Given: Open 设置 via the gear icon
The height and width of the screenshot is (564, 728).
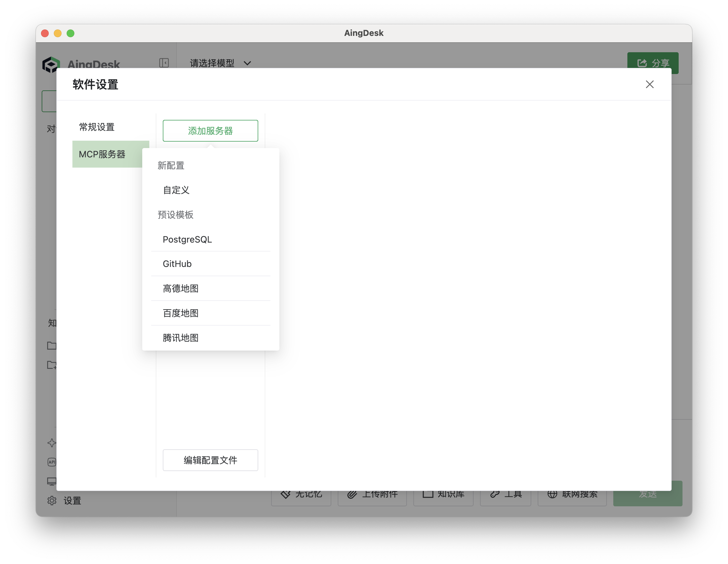Looking at the screenshot, I should (x=52, y=501).
